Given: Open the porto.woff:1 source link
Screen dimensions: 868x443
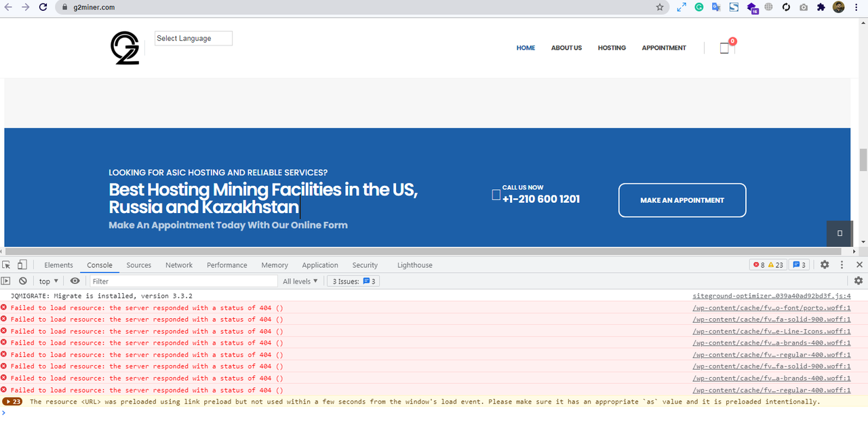Looking at the screenshot, I should click(772, 308).
